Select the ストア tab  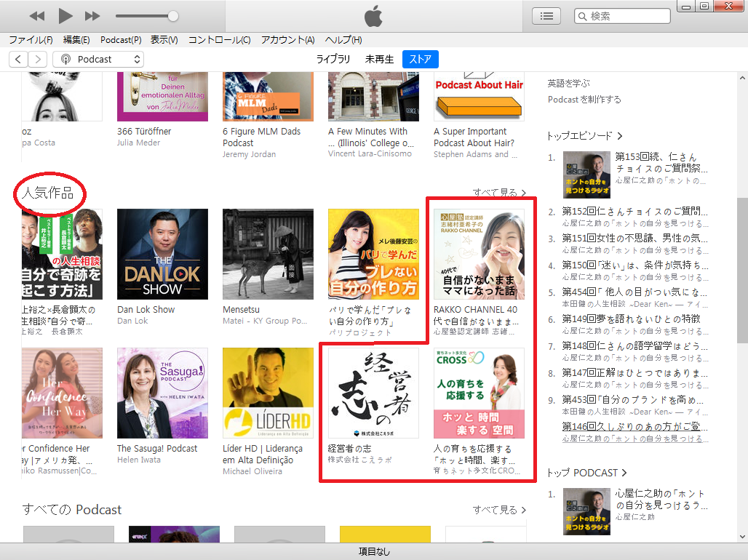421,59
